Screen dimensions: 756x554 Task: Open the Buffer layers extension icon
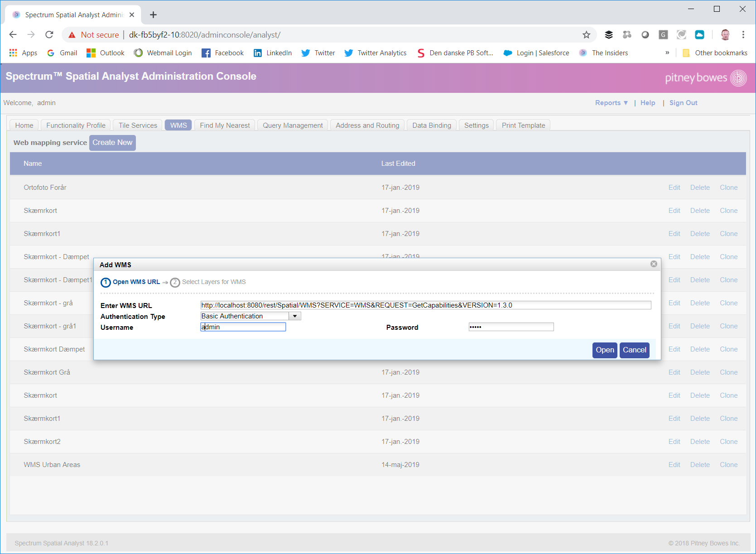tap(609, 34)
